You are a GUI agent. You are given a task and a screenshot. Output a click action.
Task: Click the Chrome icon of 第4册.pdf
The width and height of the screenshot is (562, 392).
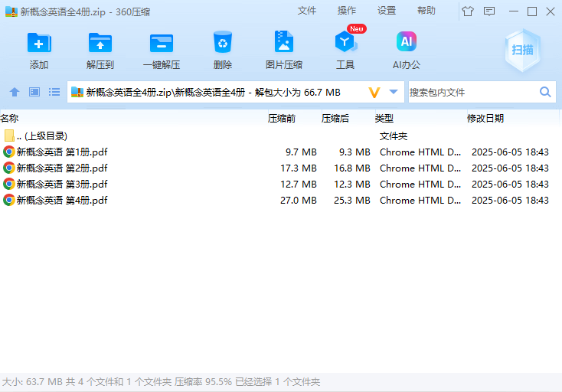9,200
